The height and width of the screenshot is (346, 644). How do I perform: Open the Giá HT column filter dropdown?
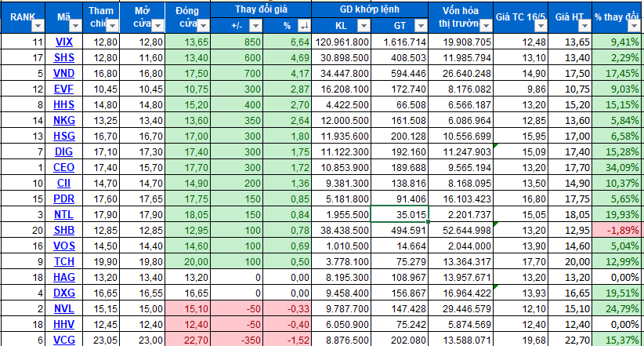pos(584,26)
